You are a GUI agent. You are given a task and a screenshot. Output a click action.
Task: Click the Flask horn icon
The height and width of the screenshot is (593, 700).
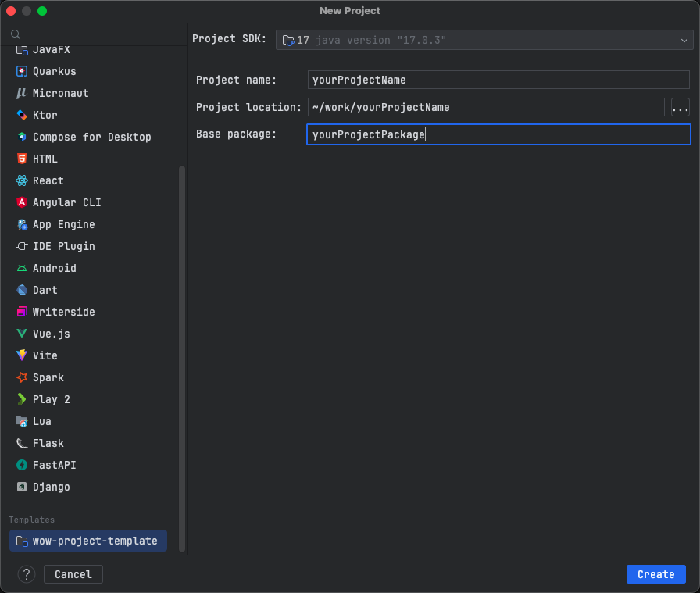coord(21,444)
